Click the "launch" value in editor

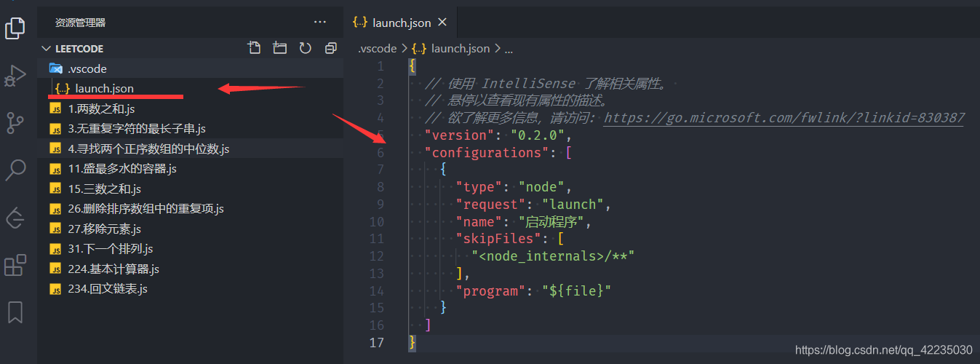click(x=572, y=205)
